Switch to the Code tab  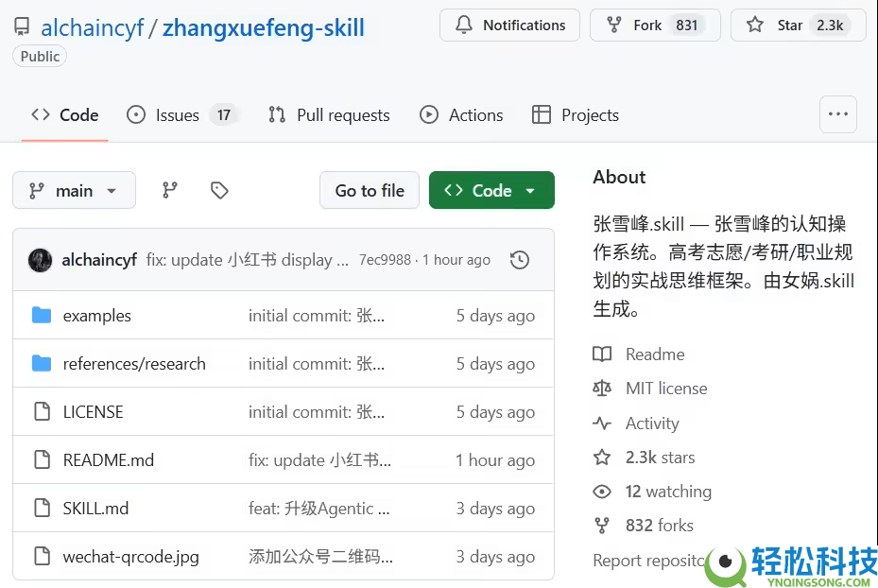coord(65,114)
